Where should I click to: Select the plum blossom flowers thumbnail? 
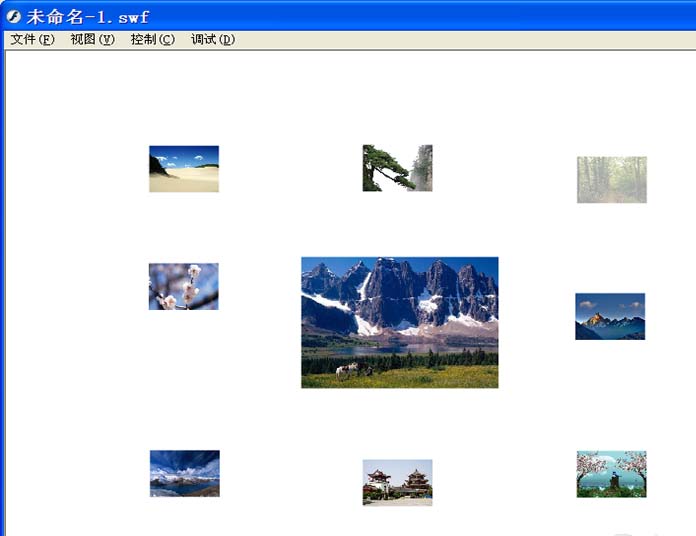pos(183,287)
